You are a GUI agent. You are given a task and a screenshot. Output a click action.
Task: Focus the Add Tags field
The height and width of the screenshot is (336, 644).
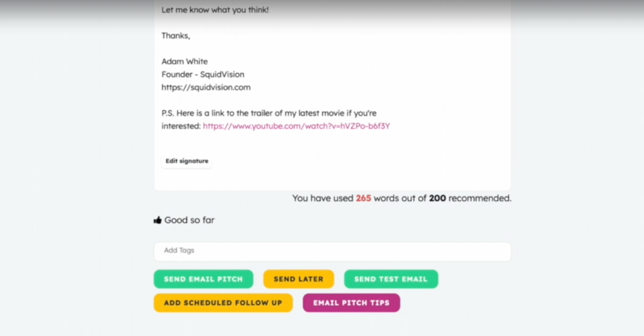point(332,251)
